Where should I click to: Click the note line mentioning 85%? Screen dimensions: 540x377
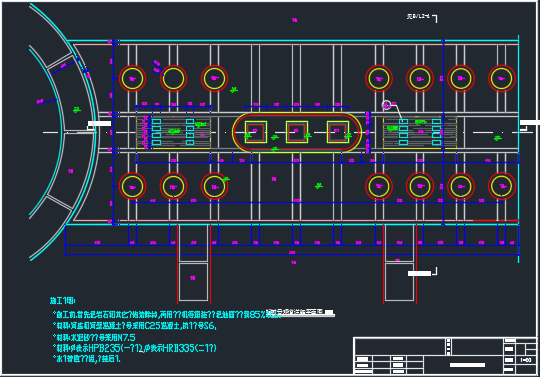166,314
